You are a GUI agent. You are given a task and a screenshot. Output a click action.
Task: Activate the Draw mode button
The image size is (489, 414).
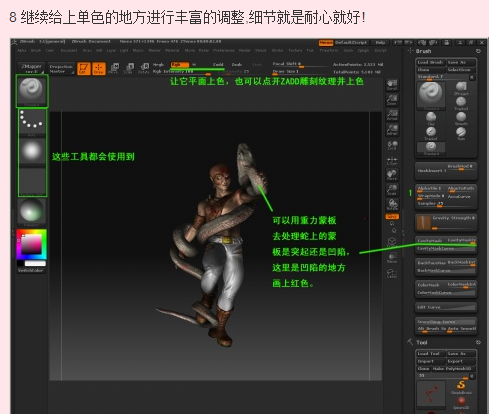click(x=99, y=68)
